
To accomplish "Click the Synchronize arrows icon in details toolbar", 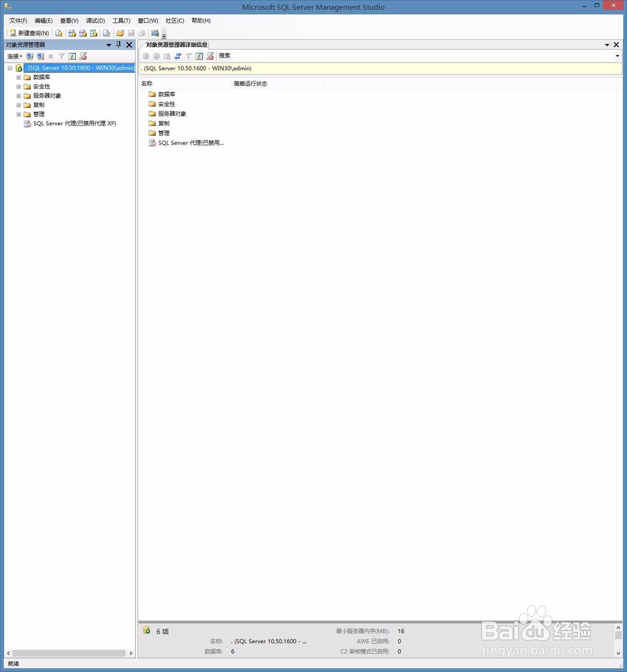I will coord(178,56).
